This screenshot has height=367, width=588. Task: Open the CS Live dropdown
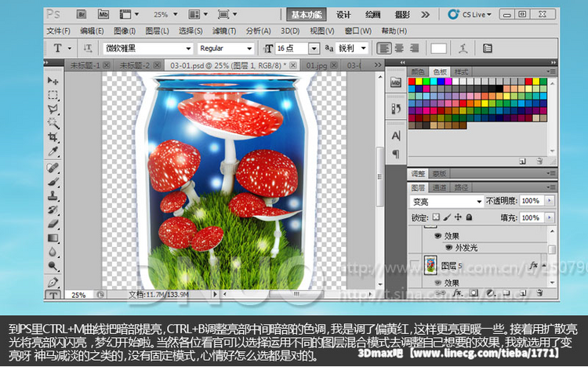(x=470, y=15)
